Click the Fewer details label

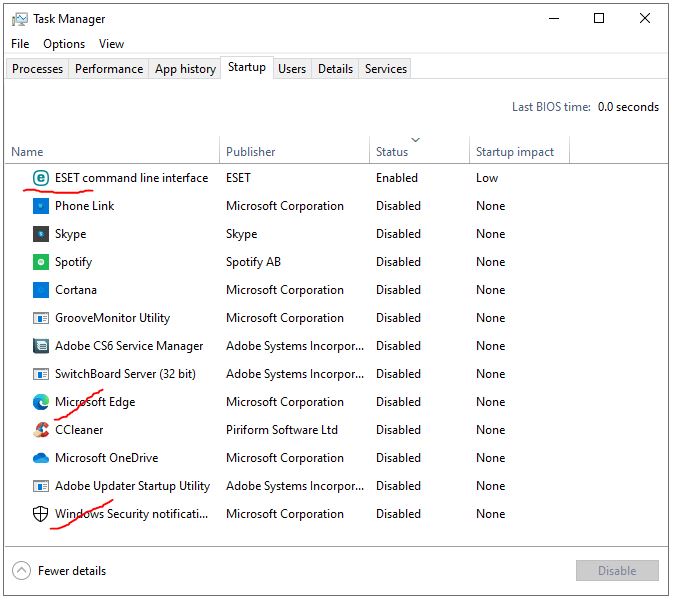(x=72, y=571)
